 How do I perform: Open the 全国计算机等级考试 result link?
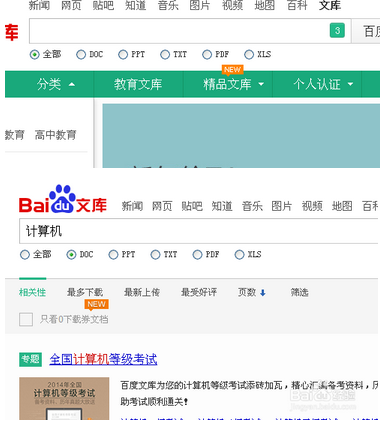[x=103, y=359]
